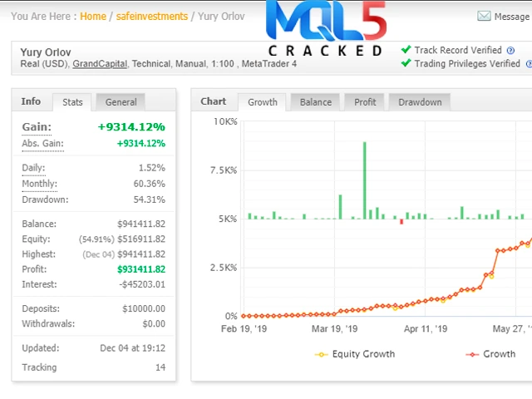The height and width of the screenshot is (399, 532).
Task: Click the Trading Privileges Verified green checkmark
Action: 406,63
